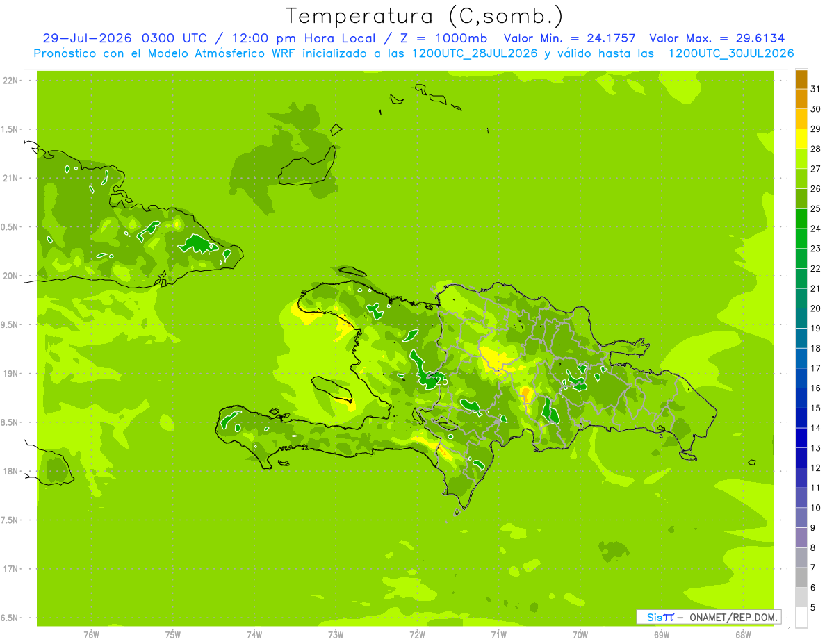Image resolution: width=834 pixels, height=644 pixels.
Task: Click the '69W' longitude axis label
Action: [x=662, y=635]
